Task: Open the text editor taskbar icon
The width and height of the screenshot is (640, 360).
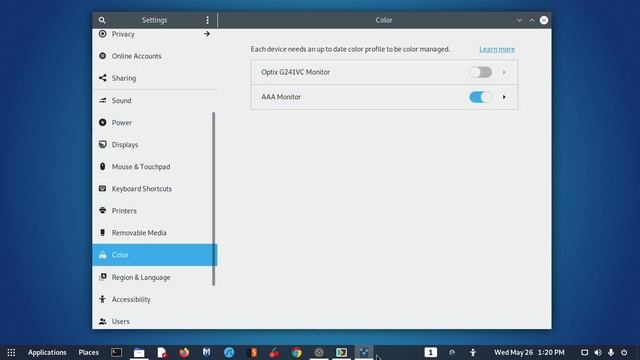Action: pyautogui.click(x=162, y=352)
